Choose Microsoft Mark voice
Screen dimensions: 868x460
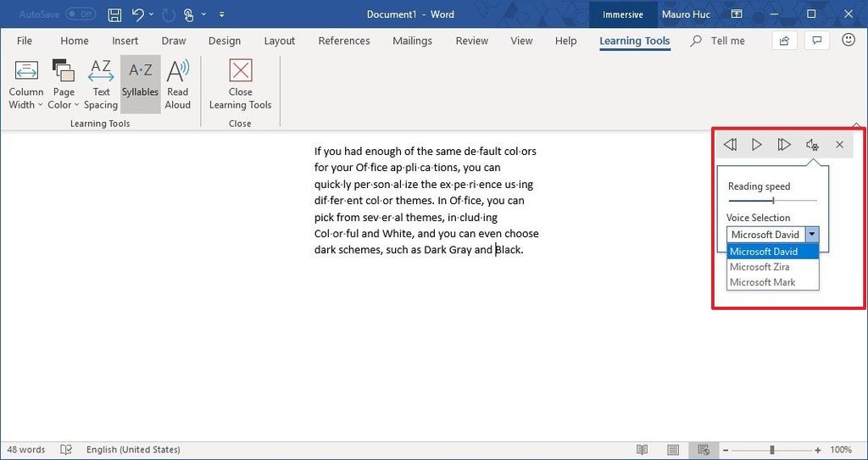tap(773, 282)
